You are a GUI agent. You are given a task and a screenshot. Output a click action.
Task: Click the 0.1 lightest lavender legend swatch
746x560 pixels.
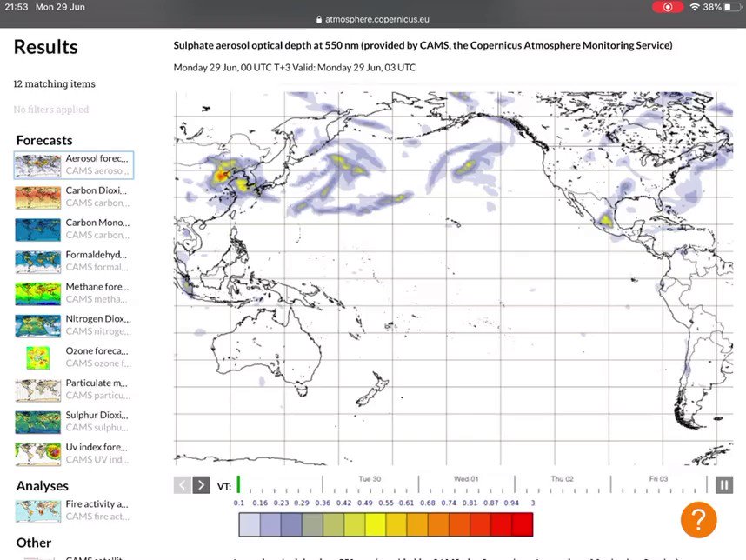pos(250,524)
